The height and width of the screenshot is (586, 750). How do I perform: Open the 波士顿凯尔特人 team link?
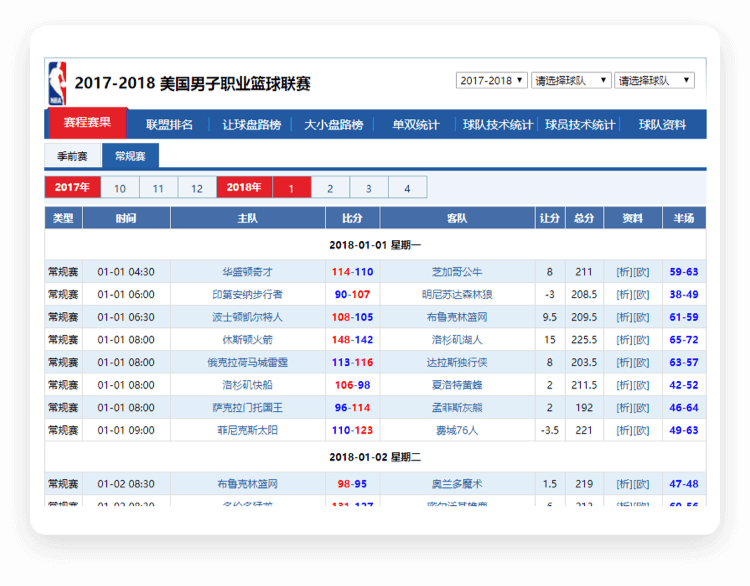[247, 317]
